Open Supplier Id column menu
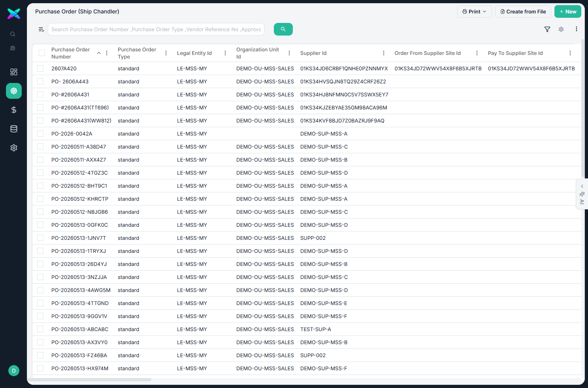The height and width of the screenshot is (388, 588). (x=384, y=53)
